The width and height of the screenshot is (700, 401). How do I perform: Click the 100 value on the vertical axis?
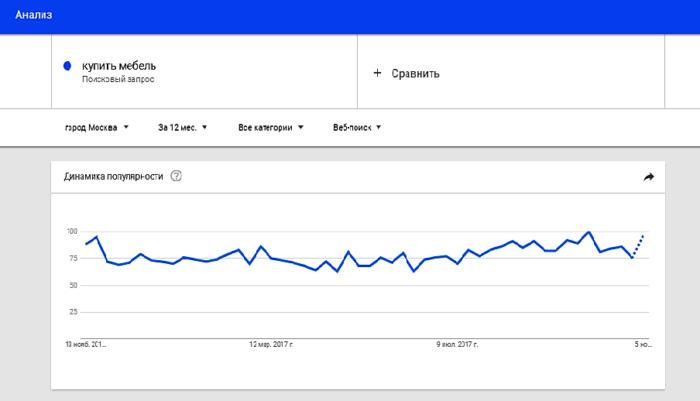(x=71, y=232)
